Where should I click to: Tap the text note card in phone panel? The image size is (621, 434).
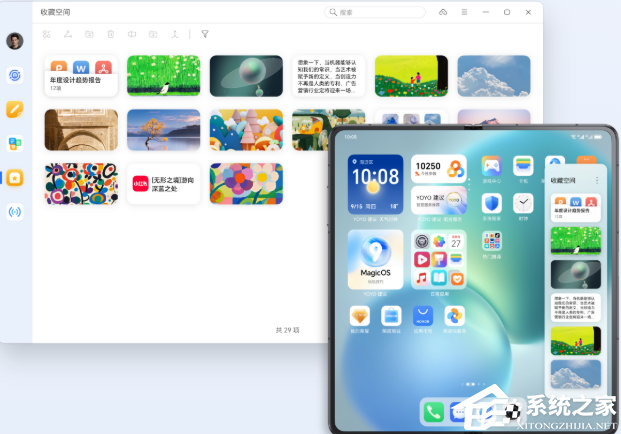click(x=576, y=307)
